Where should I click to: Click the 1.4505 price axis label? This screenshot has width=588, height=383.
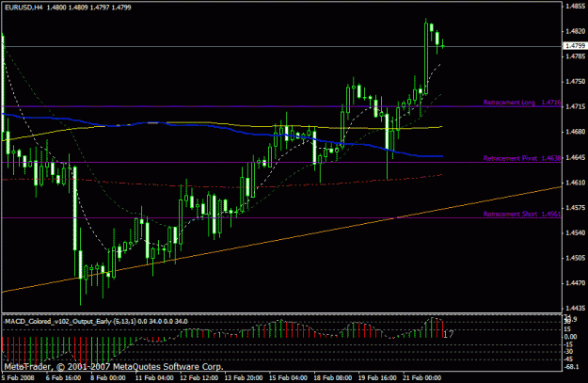tap(575, 258)
